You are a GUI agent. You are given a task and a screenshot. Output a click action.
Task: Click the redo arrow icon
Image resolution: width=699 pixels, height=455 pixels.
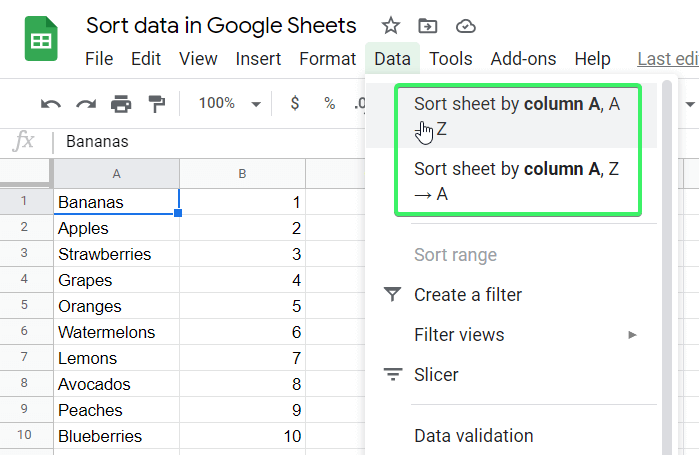click(x=86, y=104)
